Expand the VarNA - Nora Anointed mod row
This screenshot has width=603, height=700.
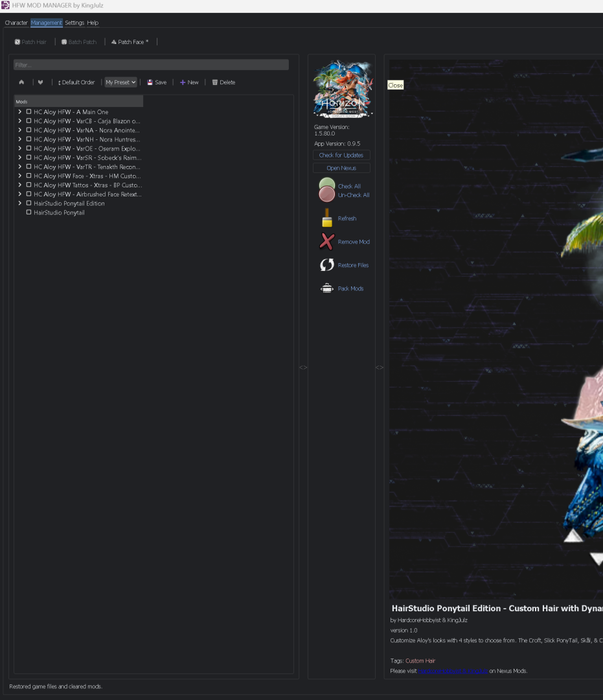(x=20, y=130)
